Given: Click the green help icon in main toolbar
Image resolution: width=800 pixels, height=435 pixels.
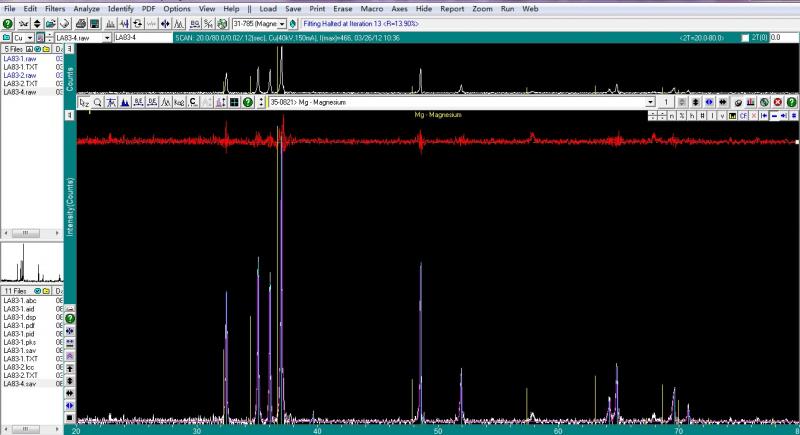Looking at the screenshot, I should pos(8,22).
